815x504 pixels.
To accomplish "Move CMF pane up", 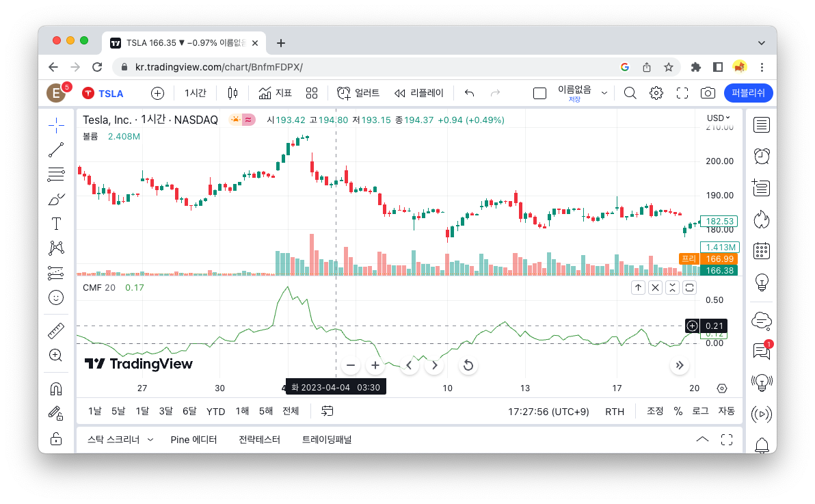I will pos(639,288).
